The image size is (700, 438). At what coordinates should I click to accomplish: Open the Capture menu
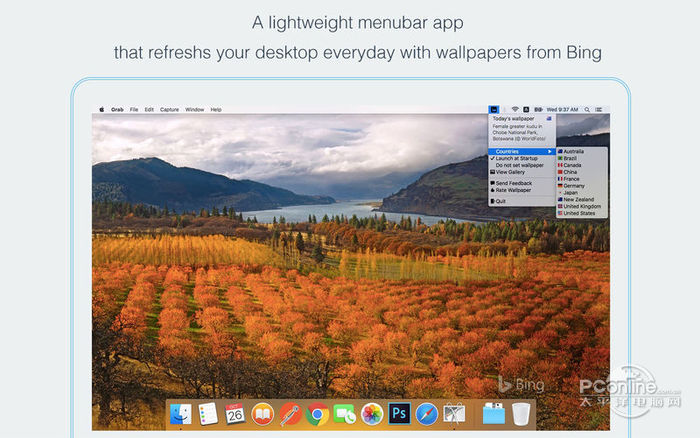point(170,109)
